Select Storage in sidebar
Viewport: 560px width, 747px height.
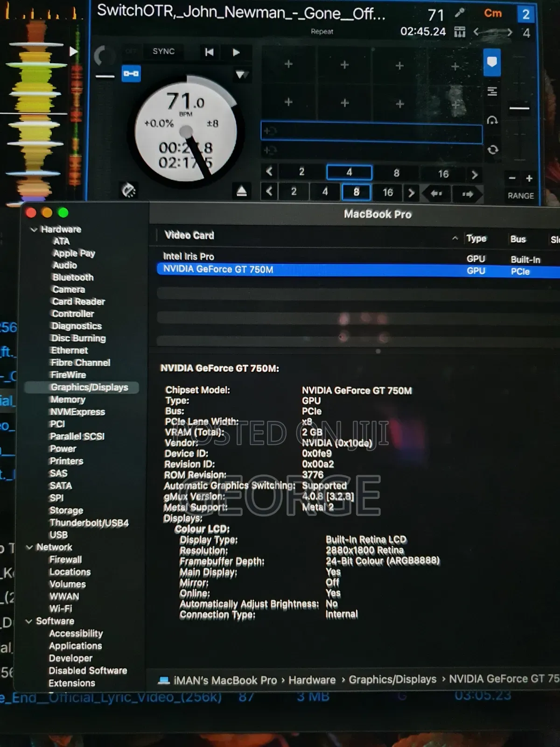(66, 511)
